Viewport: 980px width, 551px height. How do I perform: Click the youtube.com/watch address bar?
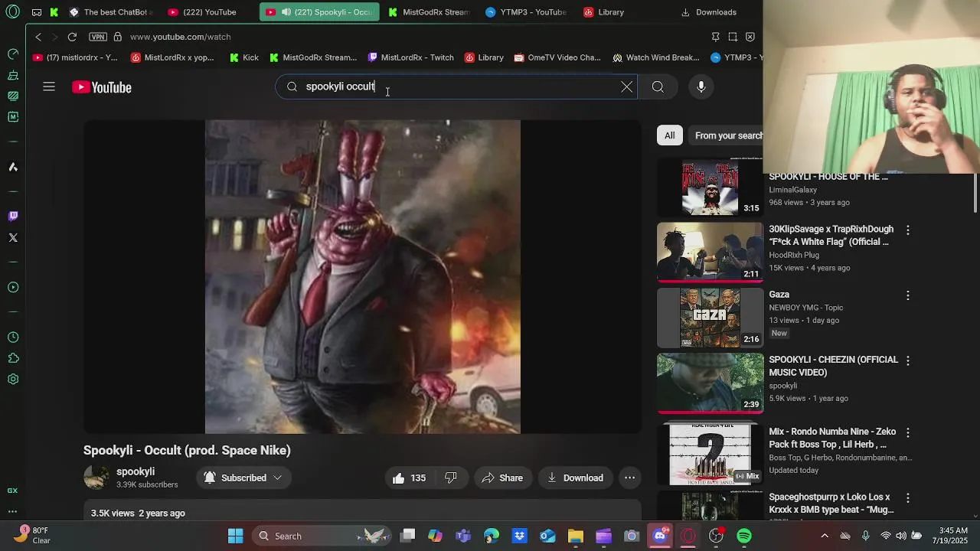tap(181, 37)
